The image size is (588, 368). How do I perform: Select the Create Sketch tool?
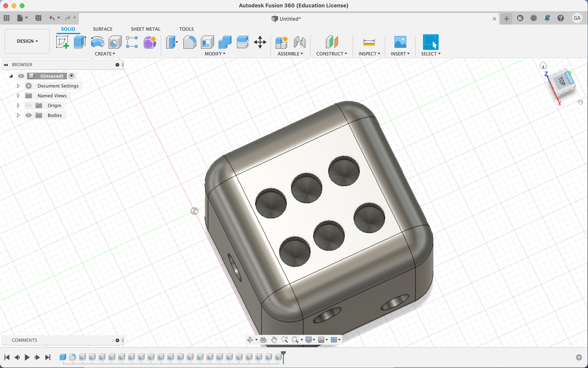[62, 42]
